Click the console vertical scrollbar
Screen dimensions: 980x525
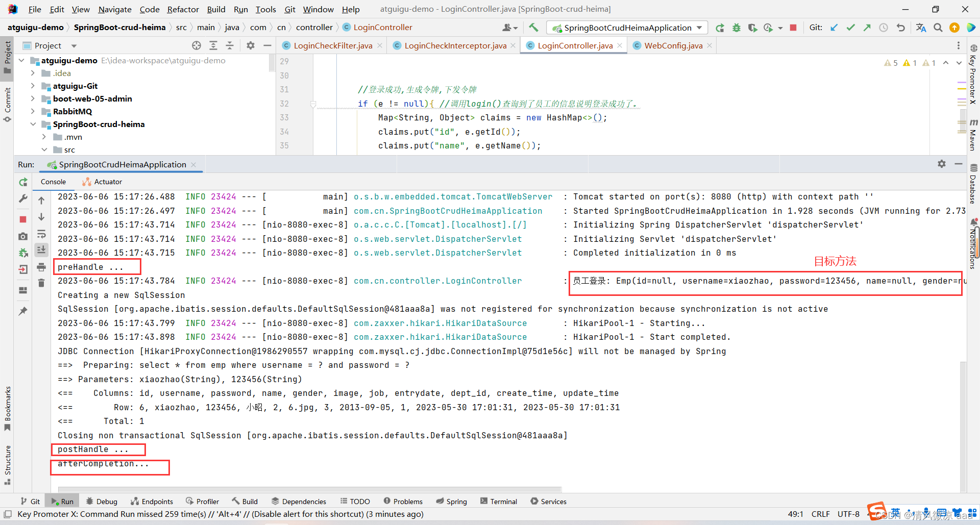coord(963,426)
